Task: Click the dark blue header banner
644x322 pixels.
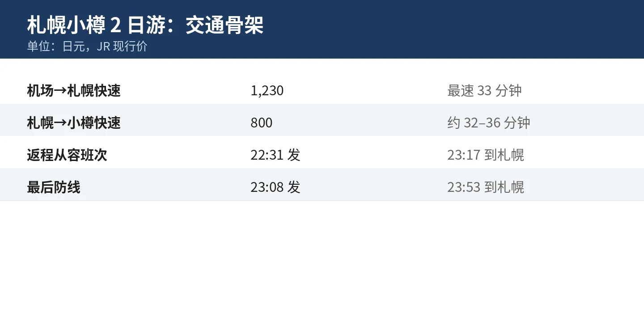Action: (x=322, y=29)
